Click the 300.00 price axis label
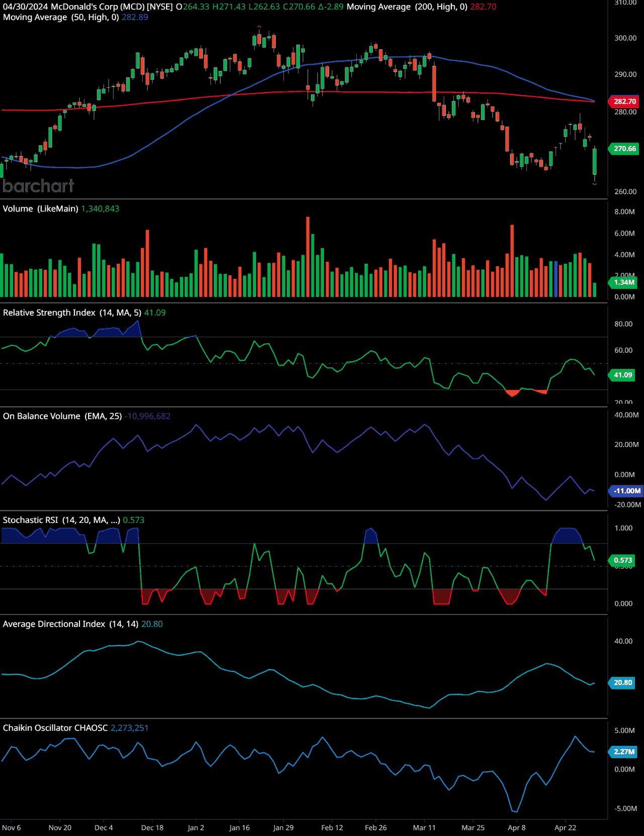The width and height of the screenshot is (644, 836). coord(625,38)
